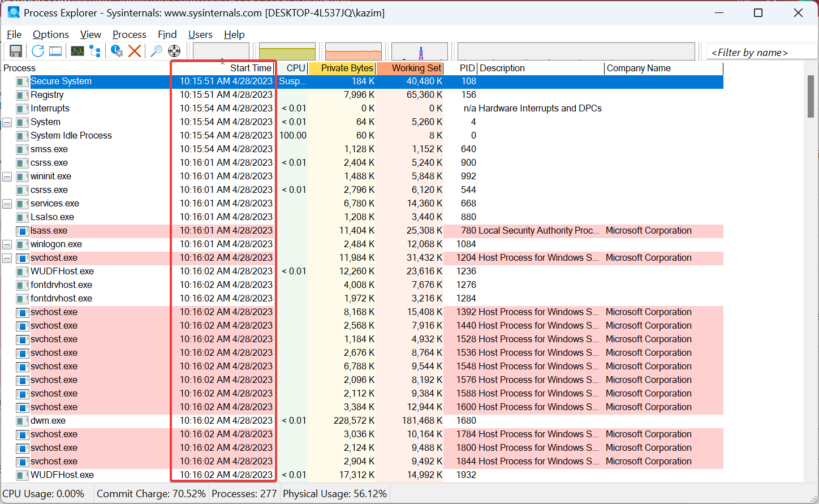Image resolution: width=819 pixels, height=504 pixels.
Task: Collapse the svchost.exe PID 1204 node
Action: [x=7, y=258]
